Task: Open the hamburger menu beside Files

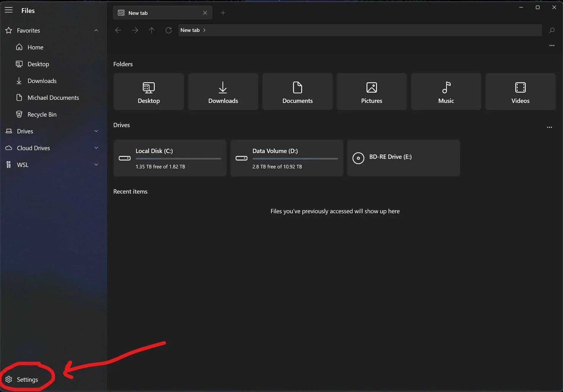Action: click(9, 10)
